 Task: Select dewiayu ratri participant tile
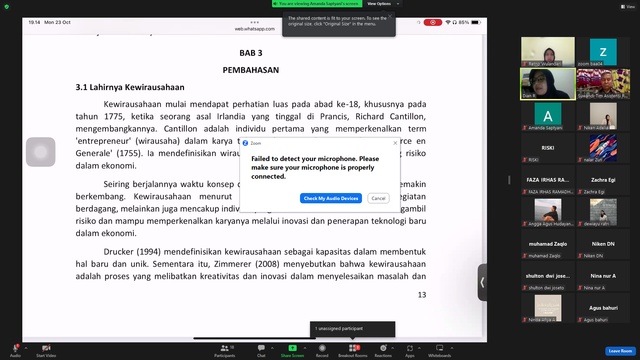(x=603, y=212)
